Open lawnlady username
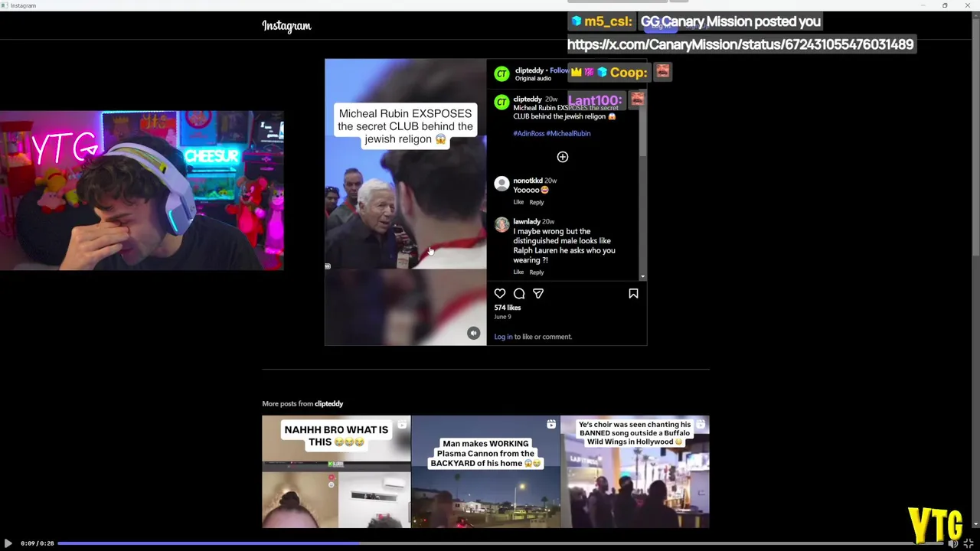 pyautogui.click(x=527, y=221)
